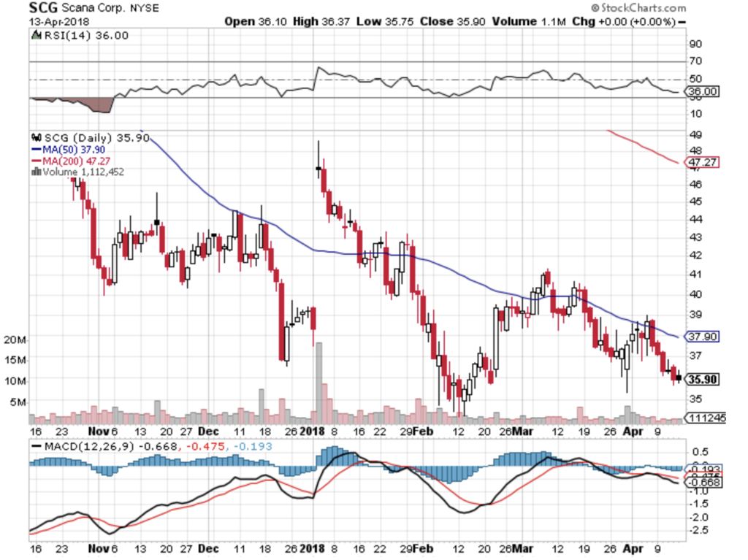The height and width of the screenshot is (560, 748).
Task: Click the RSI(14) mountain icon
Action: [36, 35]
